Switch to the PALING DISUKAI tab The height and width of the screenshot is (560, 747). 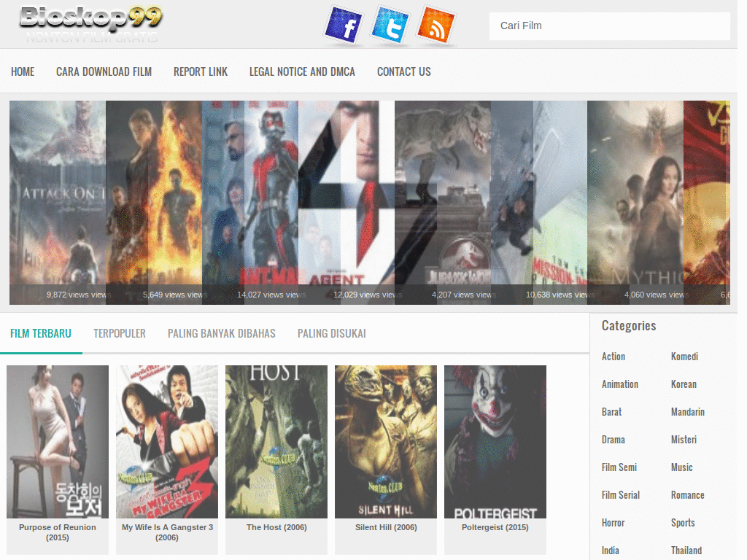331,333
